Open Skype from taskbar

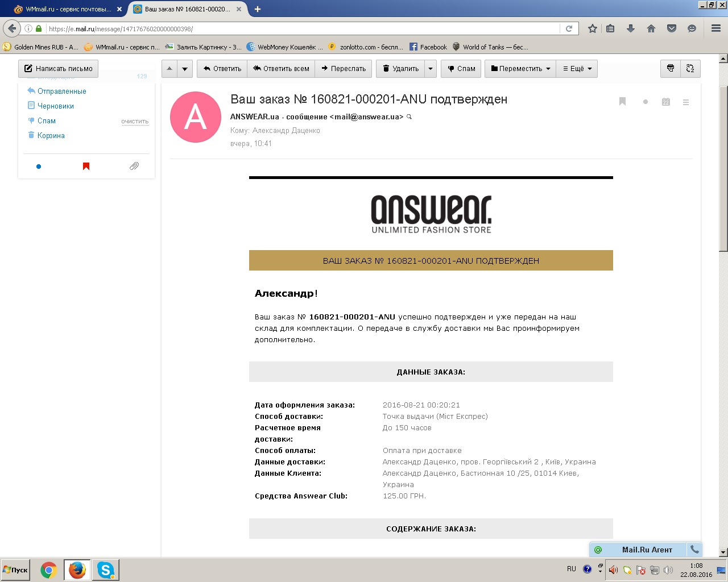point(106,569)
